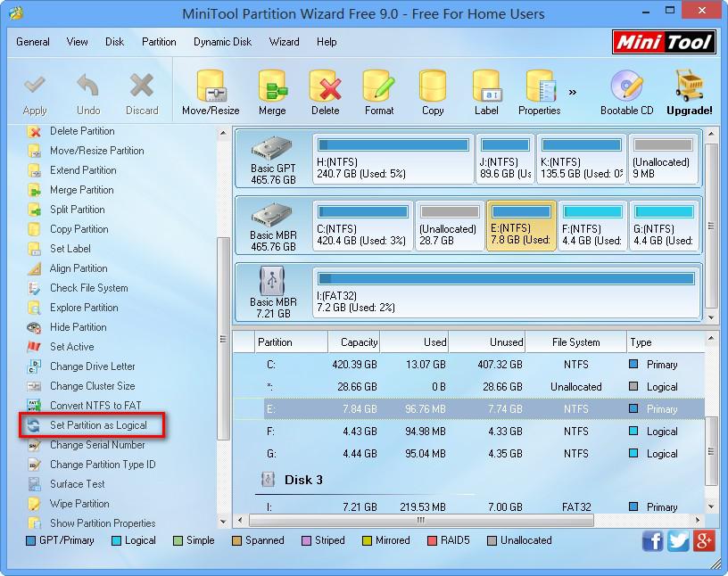Open the Dynamic Disk menu

[x=222, y=41]
